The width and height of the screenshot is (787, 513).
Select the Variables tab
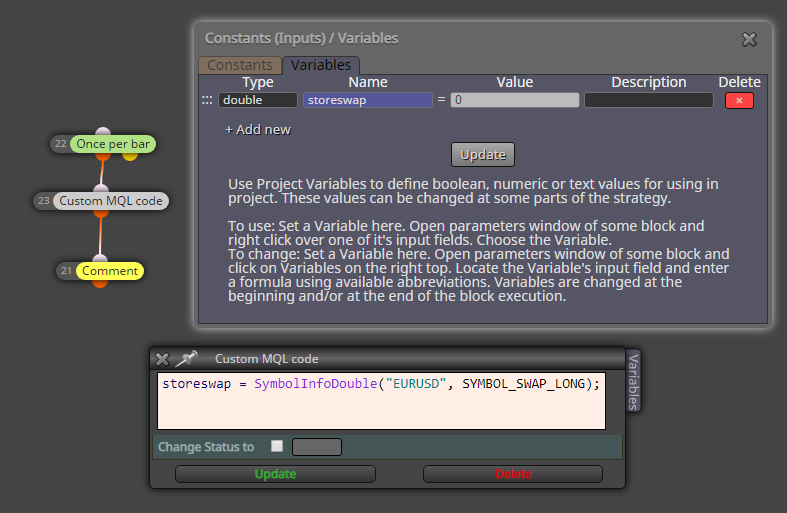pyautogui.click(x=321, y=65)
